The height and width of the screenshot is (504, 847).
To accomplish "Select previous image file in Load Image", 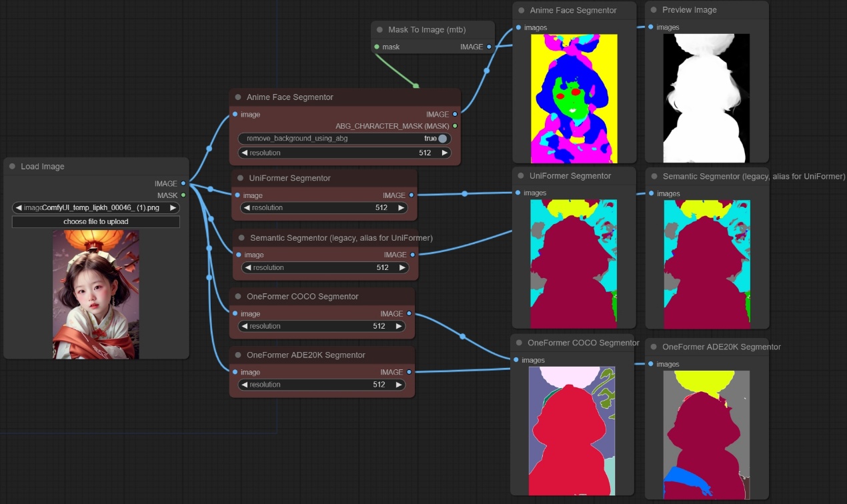I will point(19,207).
